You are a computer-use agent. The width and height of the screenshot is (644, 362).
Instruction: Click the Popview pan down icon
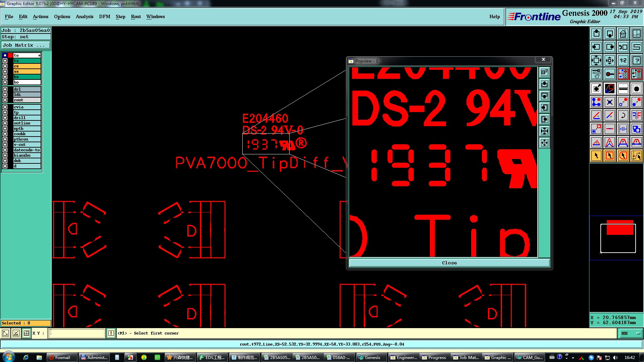pos(544,96)
